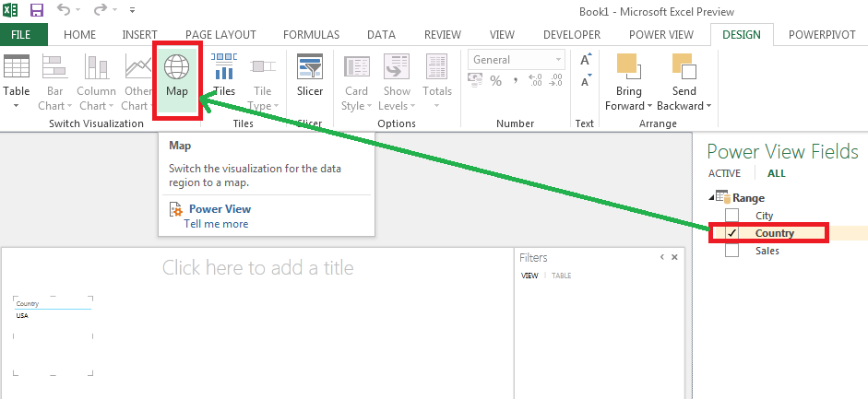Open the Bar Chart visualization menu
This screenshot has height=399, width=868.
(x=54, y=83)
